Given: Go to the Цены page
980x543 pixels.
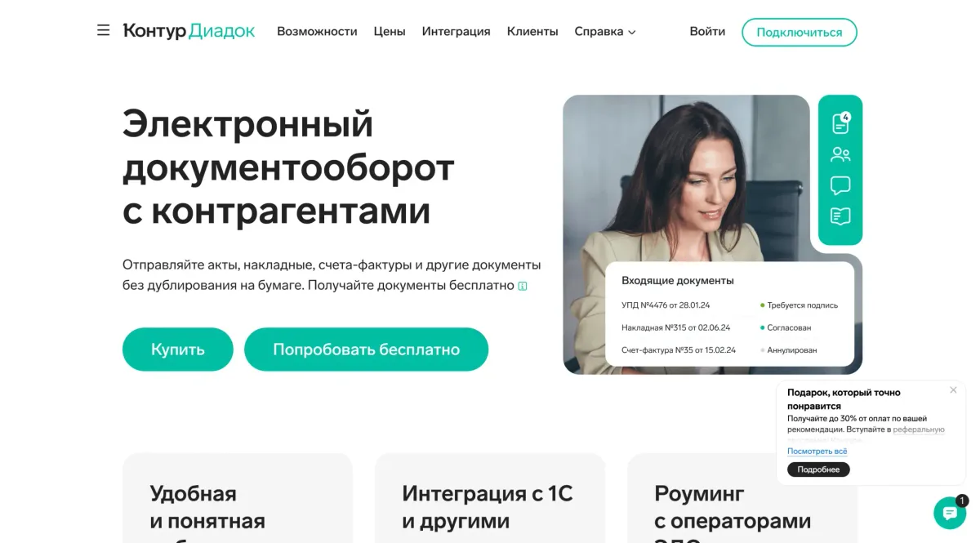Looking at the screenshot, I should point(390,32).
